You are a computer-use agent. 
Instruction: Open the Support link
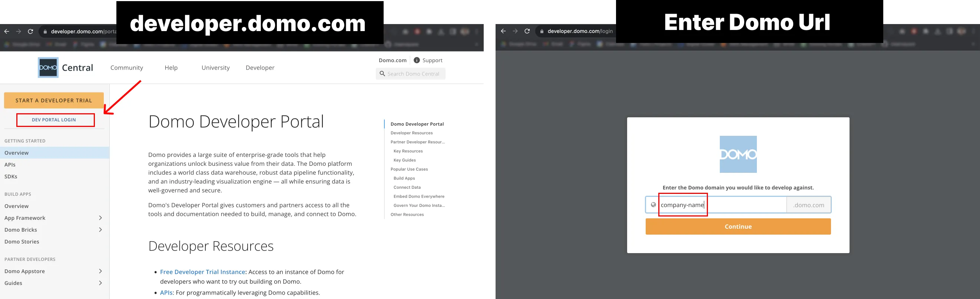[432, 60]
